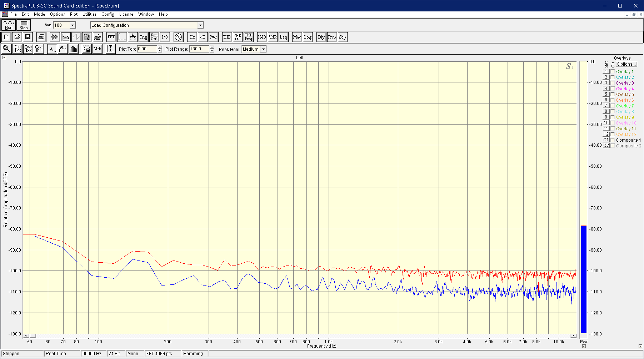
Task: Open the THD utility
Action: click(x=227, y=37)
